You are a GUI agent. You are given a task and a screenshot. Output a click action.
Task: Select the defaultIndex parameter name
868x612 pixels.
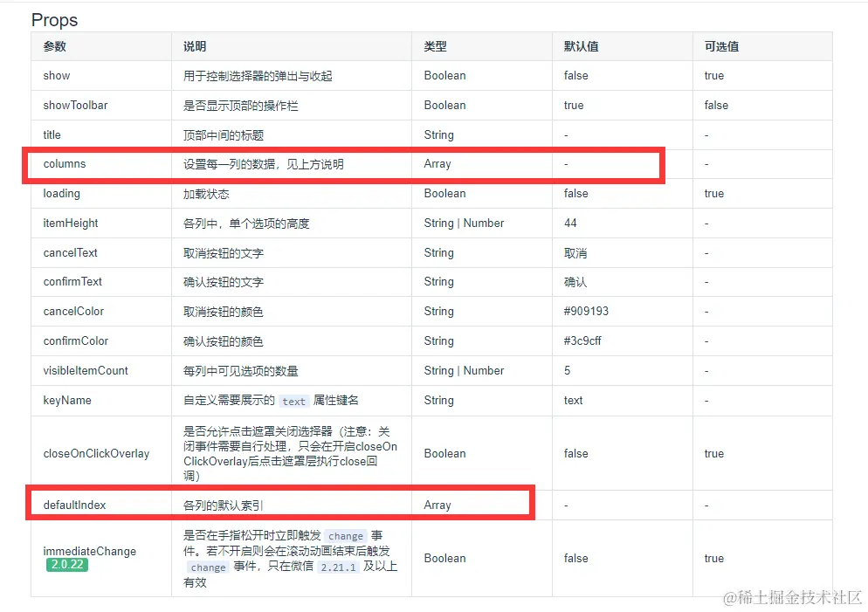74,505
